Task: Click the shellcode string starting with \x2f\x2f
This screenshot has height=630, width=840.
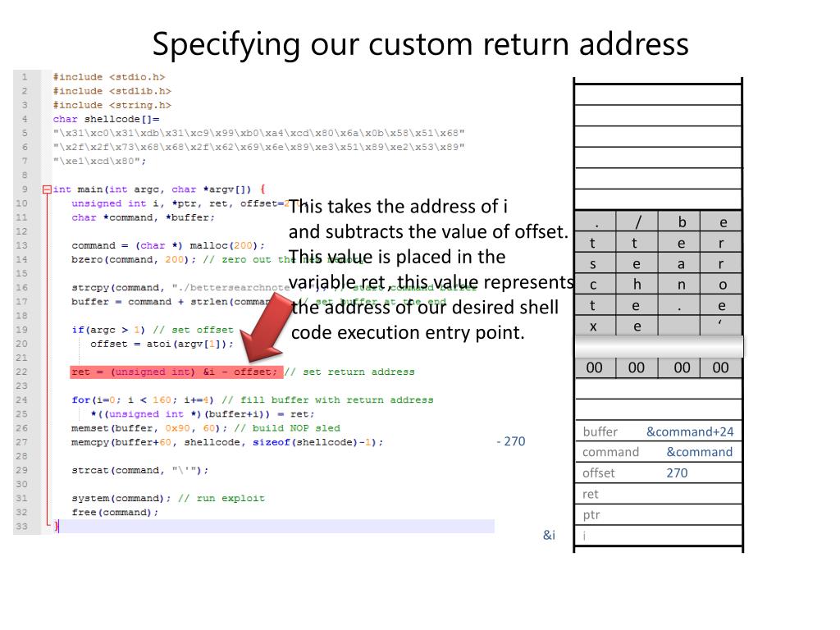Action: coord(258,147)
